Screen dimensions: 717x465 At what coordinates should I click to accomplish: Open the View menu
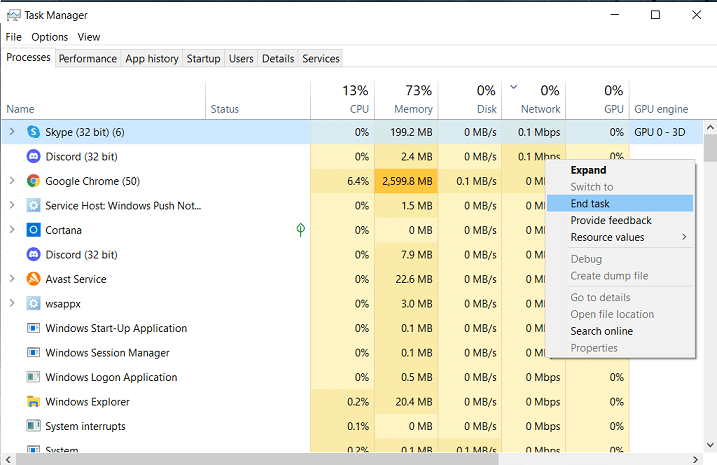pyautogui.click(x=89, y=37)
